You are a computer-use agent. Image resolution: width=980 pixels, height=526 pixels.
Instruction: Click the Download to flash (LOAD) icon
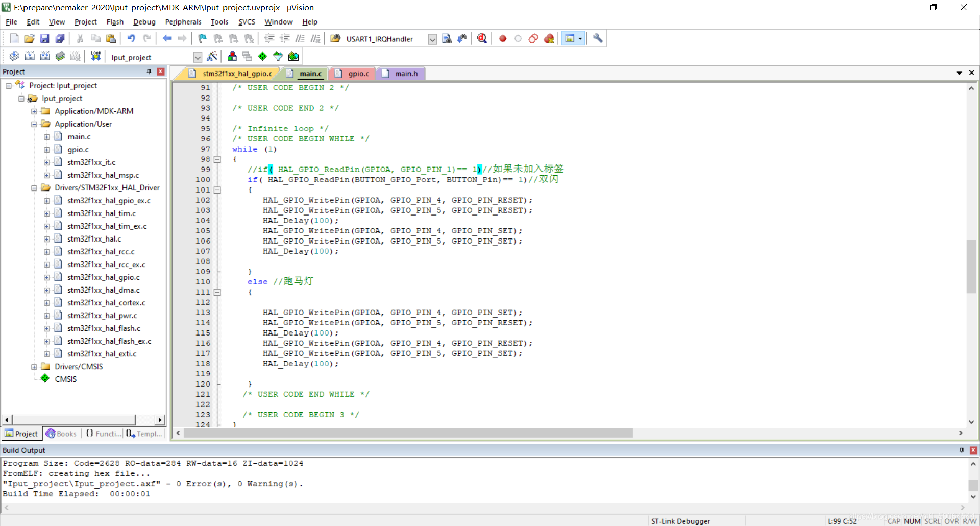(95, 56)
